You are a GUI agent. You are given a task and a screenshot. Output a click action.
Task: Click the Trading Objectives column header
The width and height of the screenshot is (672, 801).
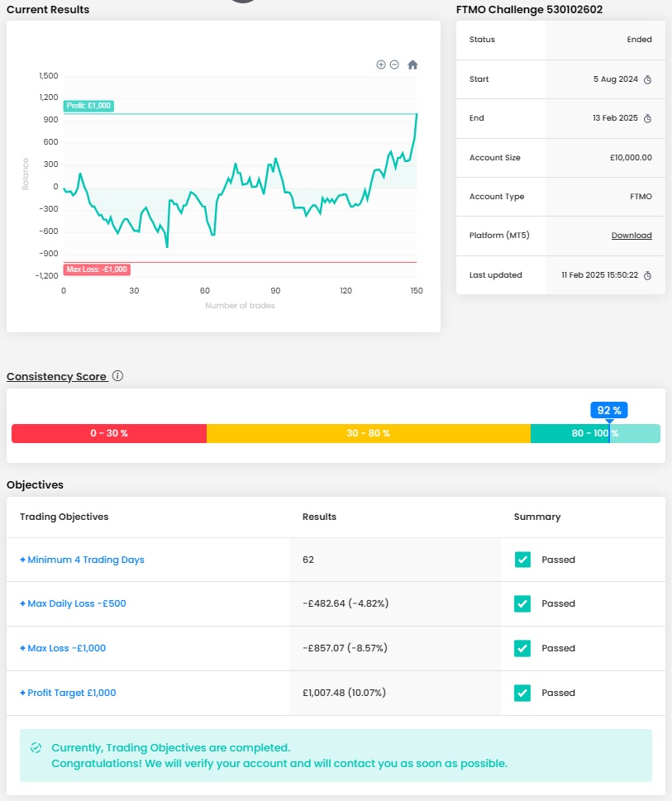[64, 517]
